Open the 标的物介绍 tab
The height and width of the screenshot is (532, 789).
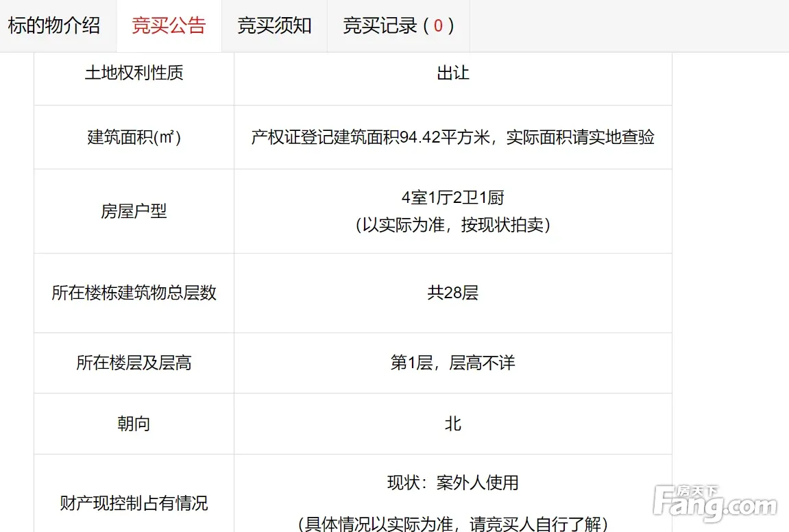pyautogui.click(x=54, y=26)
